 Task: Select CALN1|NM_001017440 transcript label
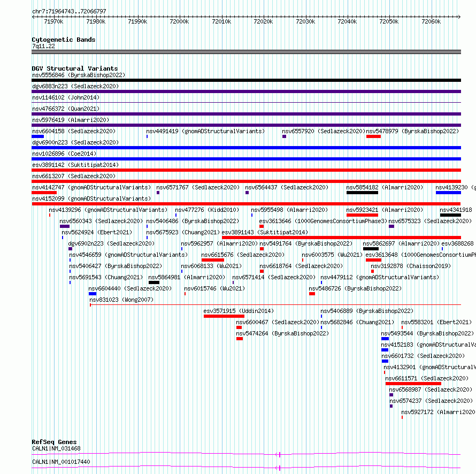[61, 462]
